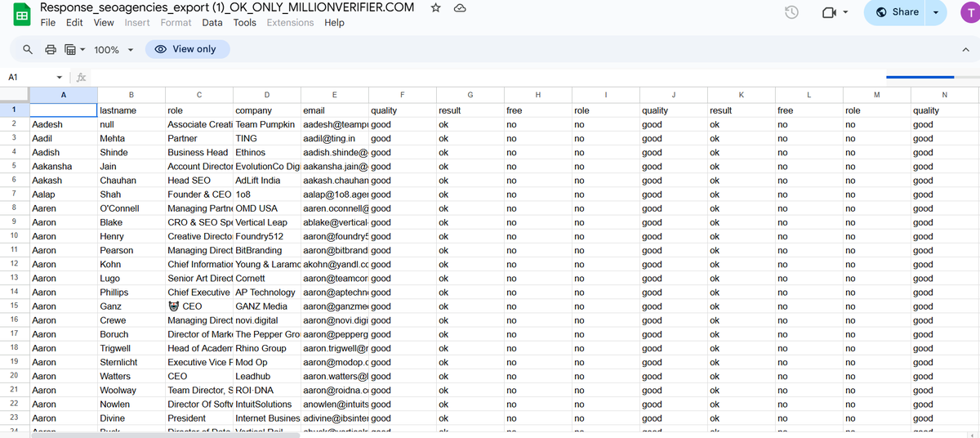Open the Data menu
The width and height of the screenshot is (980, 438).
(x=212, y=23)
